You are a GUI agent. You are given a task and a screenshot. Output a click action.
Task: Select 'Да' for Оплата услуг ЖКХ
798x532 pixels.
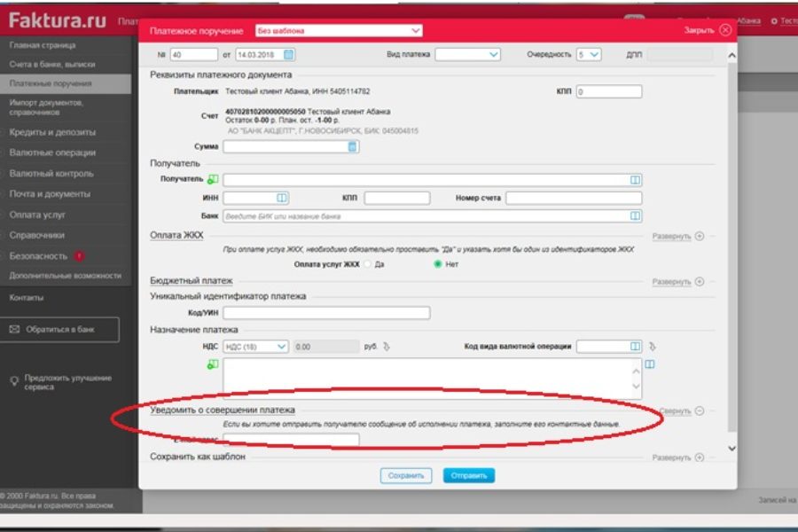[368, 264]
